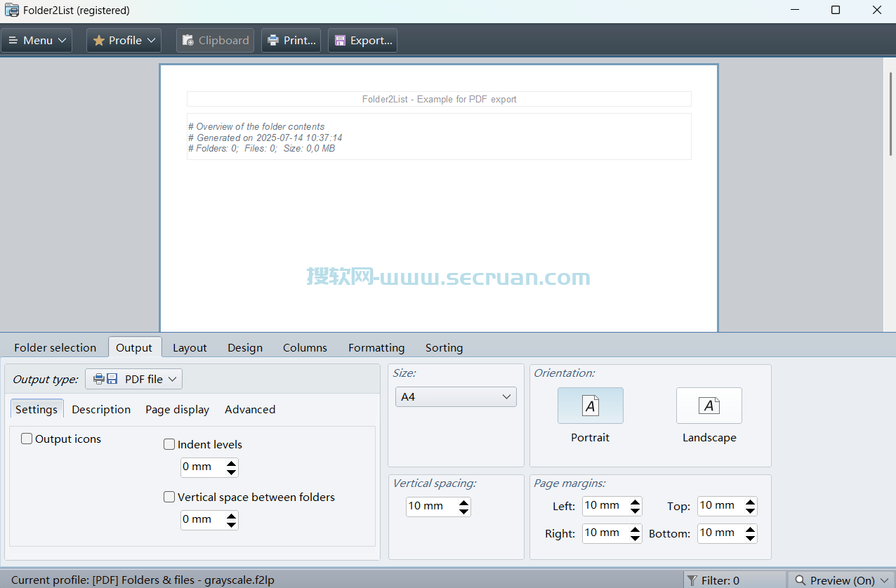The image size is (896, 588).
Task: Decrease the Right page margin
Action: [635, 539]
